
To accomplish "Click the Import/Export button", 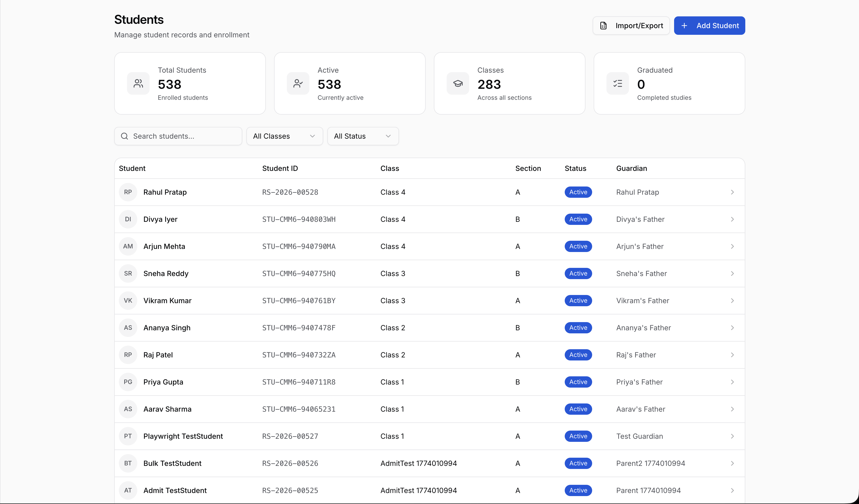I will pos(631,26).
